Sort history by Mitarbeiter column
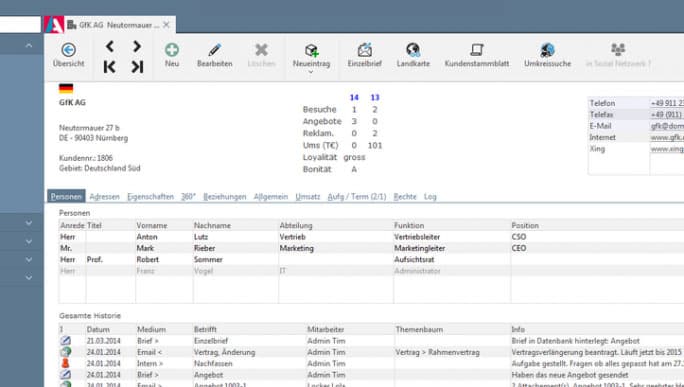The height and width of the screenshot is (387, 684). 349,329
